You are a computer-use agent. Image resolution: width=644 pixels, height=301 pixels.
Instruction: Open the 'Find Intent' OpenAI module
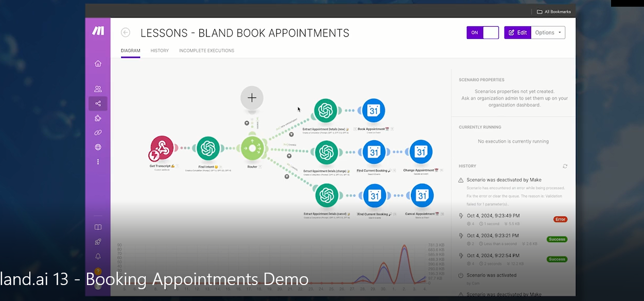click(208, 148)
